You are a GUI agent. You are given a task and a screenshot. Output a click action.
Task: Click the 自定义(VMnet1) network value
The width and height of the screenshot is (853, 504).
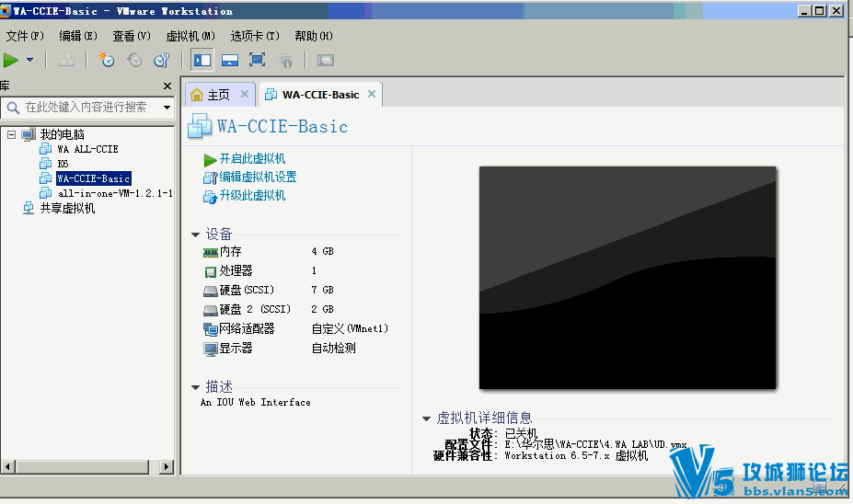350,329
